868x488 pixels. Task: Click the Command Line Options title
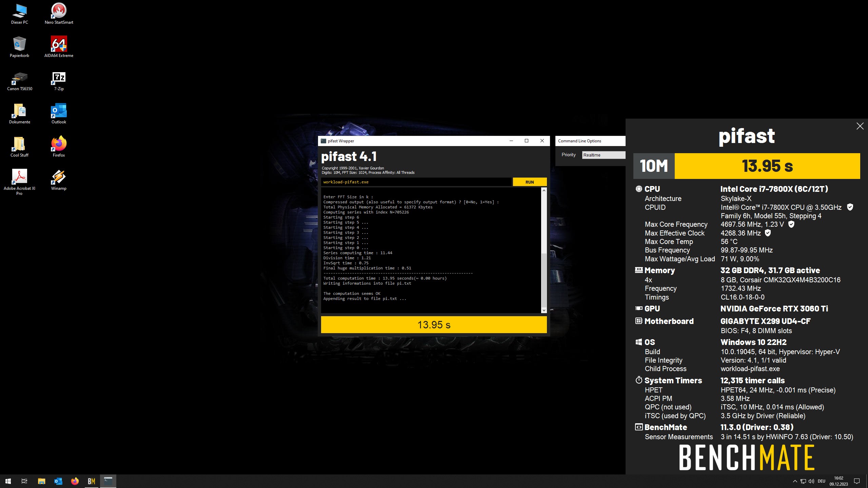pyautogui.click(x=579, y=141)
